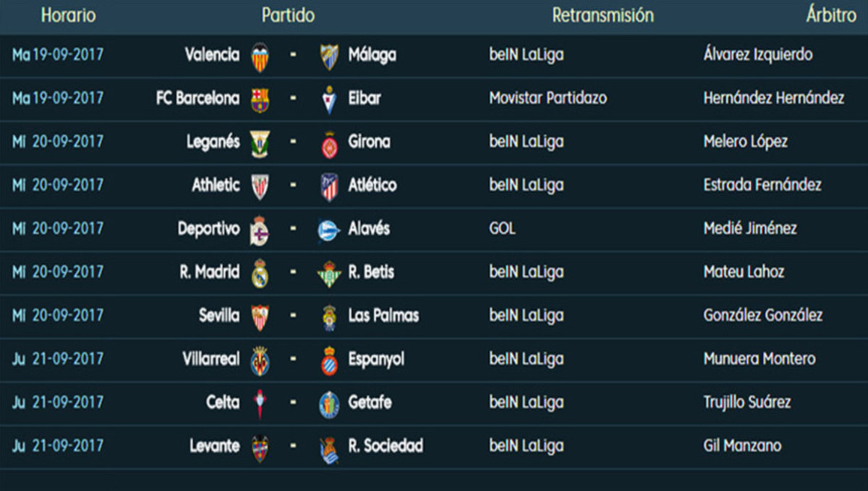Open the Eibar team name
This screenshot has width=868, height=491.
pos(365,98)
